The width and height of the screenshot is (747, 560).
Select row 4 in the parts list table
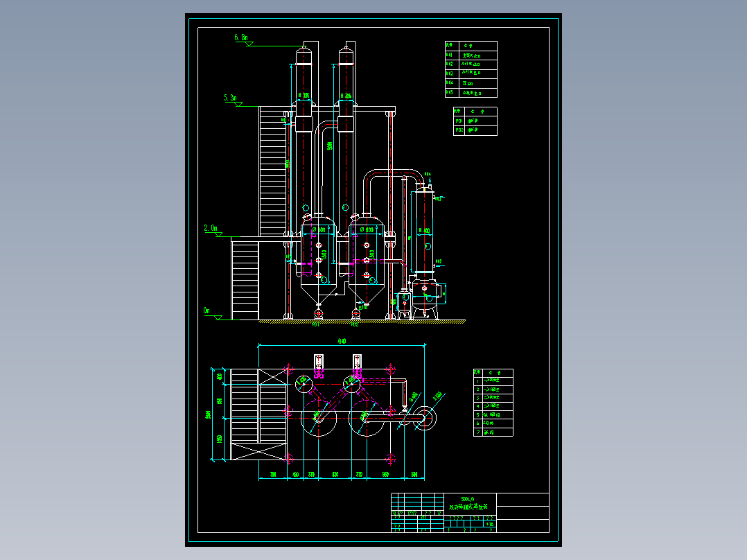(493, 406)
